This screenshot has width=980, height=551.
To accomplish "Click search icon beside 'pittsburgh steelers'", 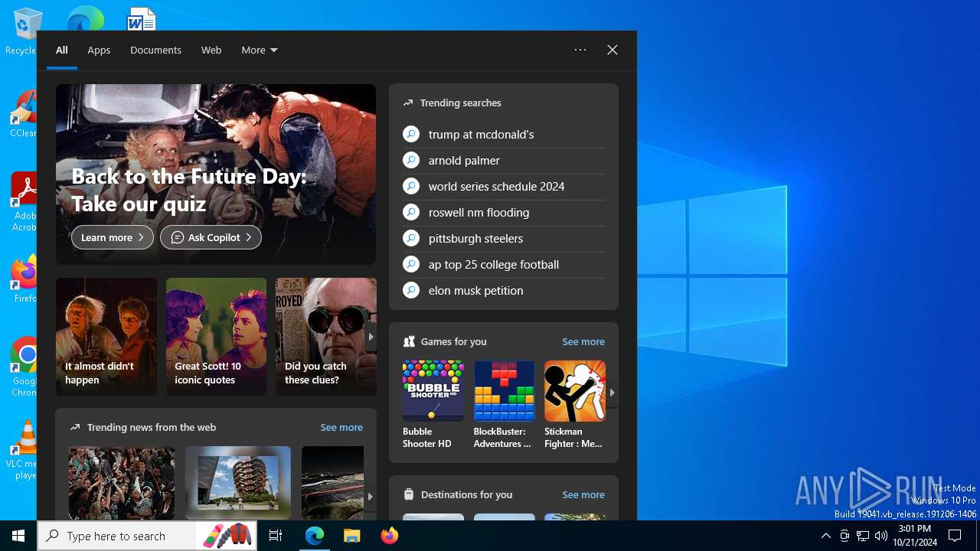I will pos(411,238).
